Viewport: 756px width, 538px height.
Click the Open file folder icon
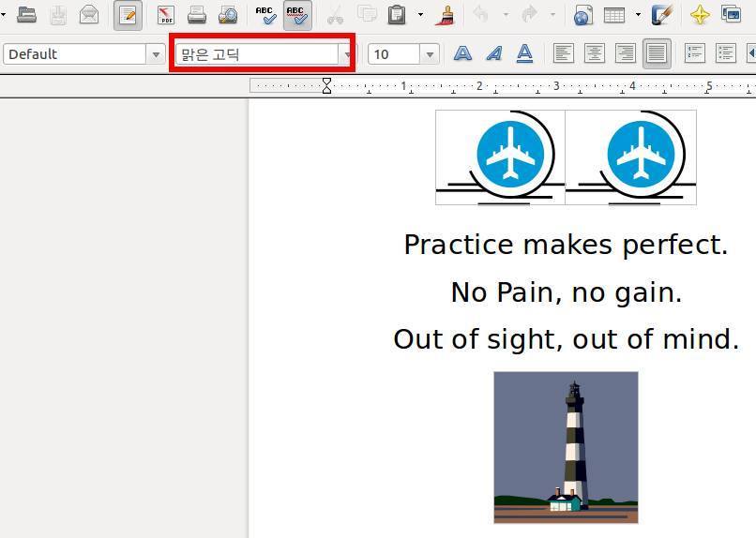click(26, 15)
